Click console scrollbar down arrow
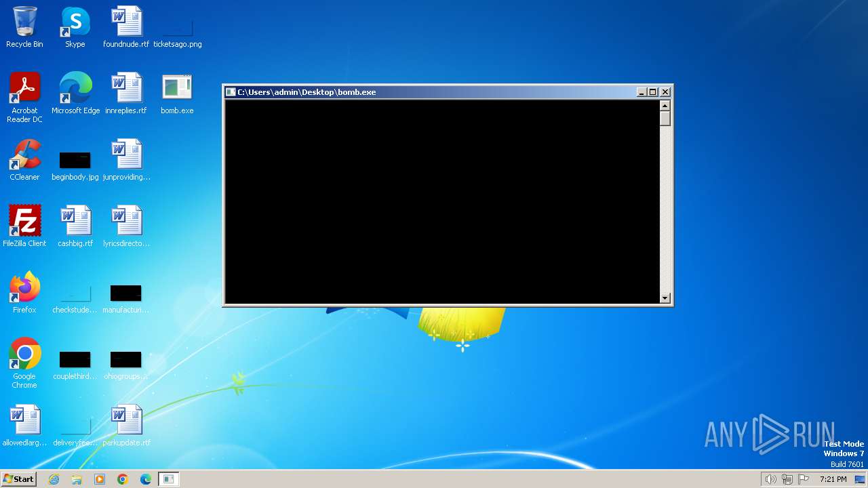Screen dimensions: 868x488 coord(665,298)
